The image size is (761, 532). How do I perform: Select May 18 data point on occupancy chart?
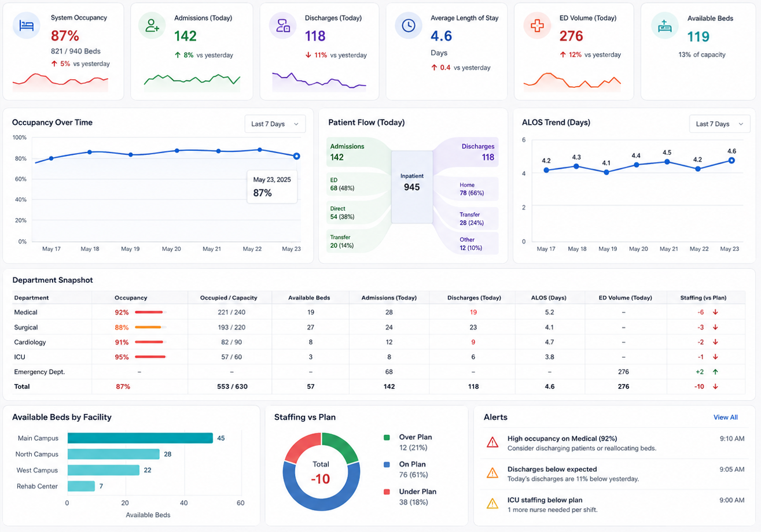click(90, 152)
